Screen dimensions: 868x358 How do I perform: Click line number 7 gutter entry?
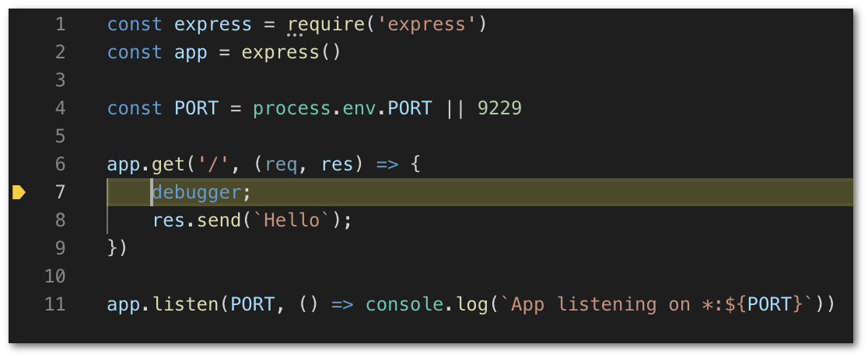point(60,192)
